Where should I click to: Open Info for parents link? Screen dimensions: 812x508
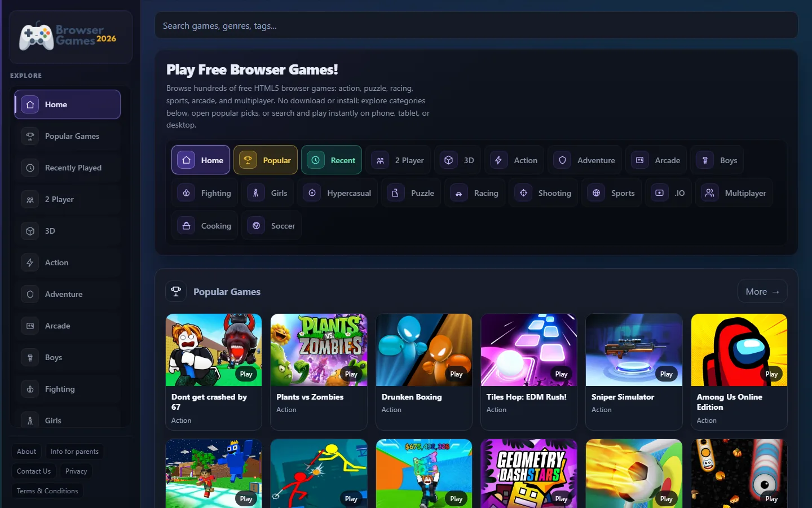(x=74, y=452)
